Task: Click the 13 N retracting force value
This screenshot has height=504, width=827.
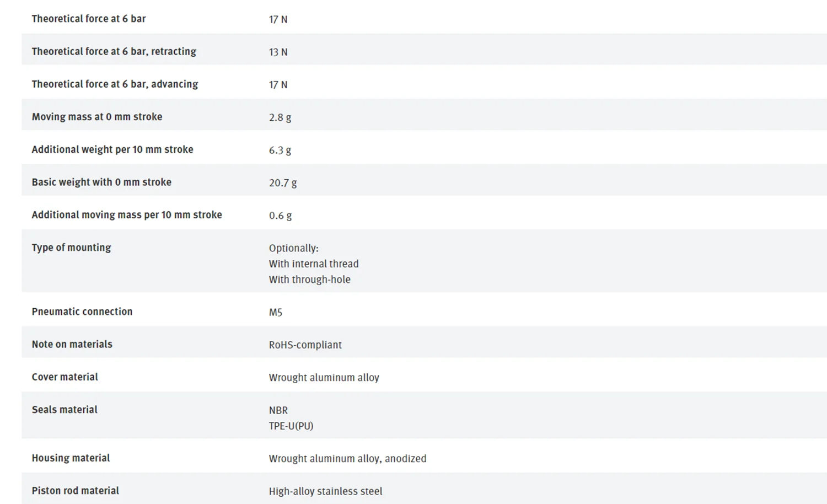Action: point(278,52)
